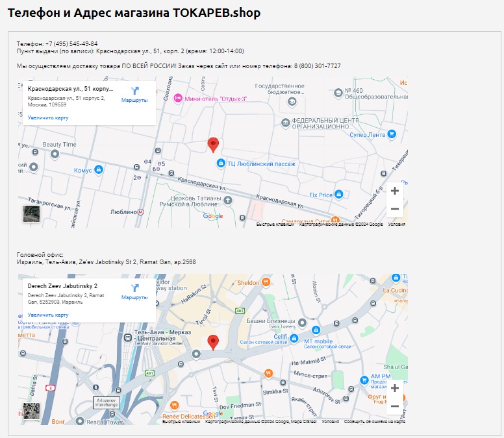
Task: Open 'Быстрые клавиши' on Ramat Gan map
Action: [181, 421]
